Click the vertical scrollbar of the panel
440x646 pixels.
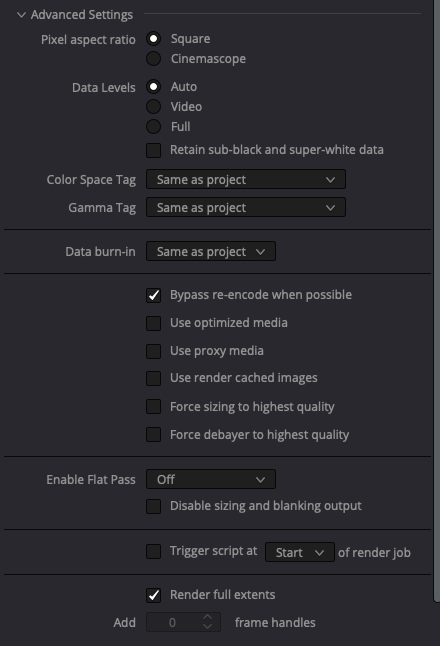(x=437, y=301)
